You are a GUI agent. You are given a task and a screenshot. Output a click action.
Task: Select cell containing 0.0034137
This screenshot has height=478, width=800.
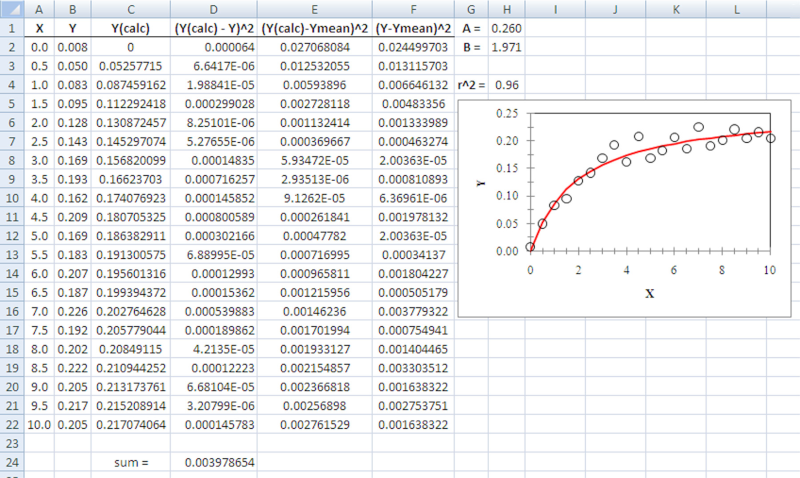[413, 255]
